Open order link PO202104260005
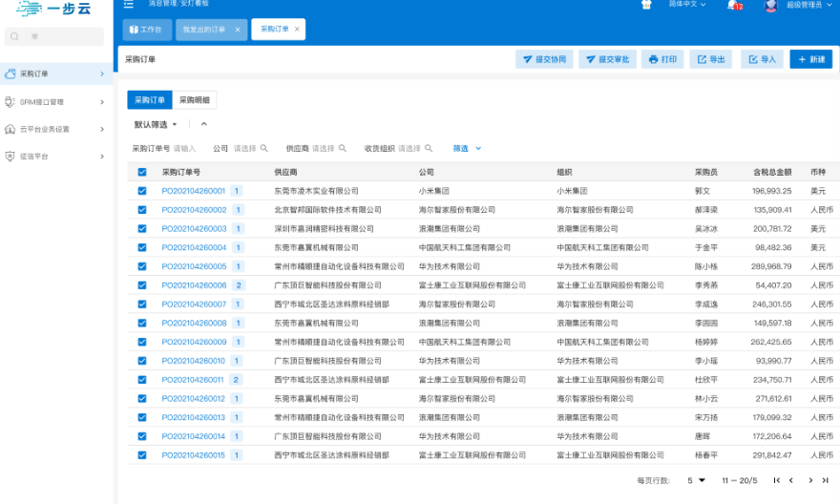This screenshot has width=840, height=504. [x=194, y=266]
